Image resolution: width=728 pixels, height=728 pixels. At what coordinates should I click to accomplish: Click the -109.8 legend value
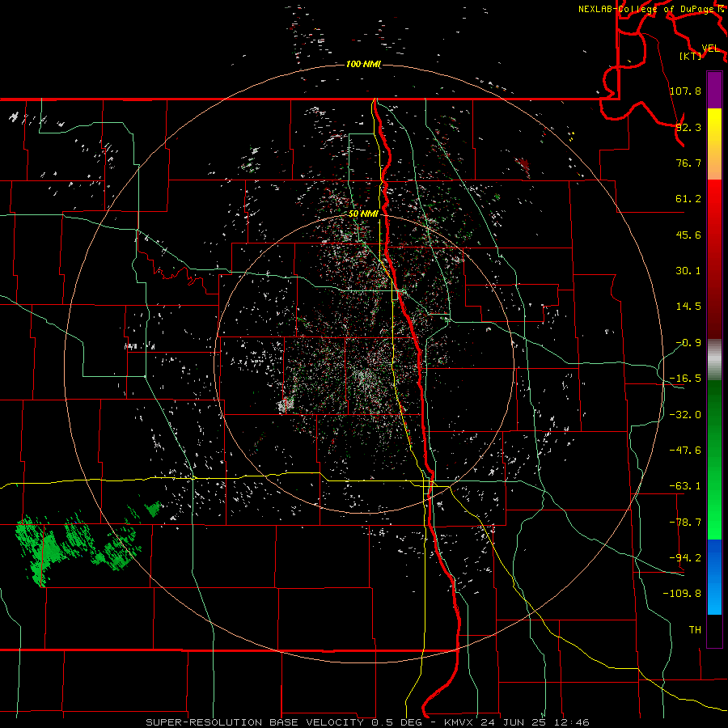[x=682, y=594]
